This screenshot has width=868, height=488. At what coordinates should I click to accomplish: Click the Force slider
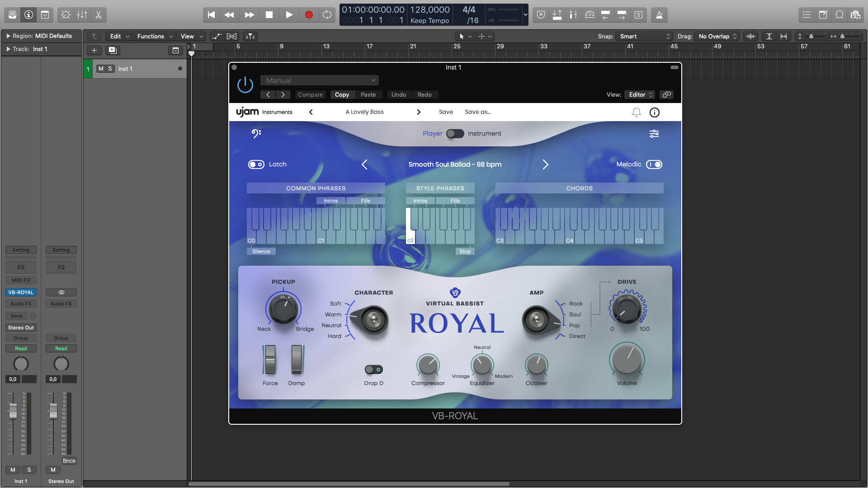(270, 360)
